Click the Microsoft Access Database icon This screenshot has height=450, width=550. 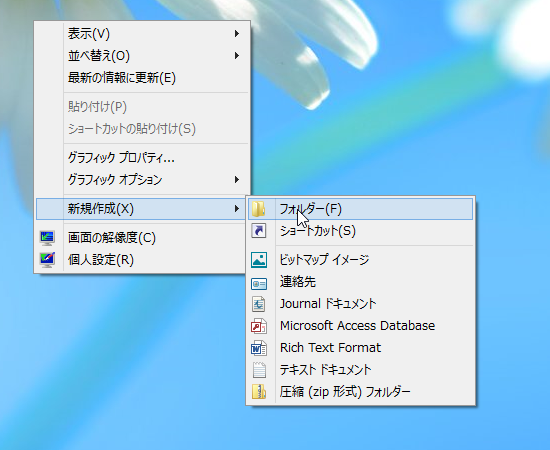click(259, 326)
